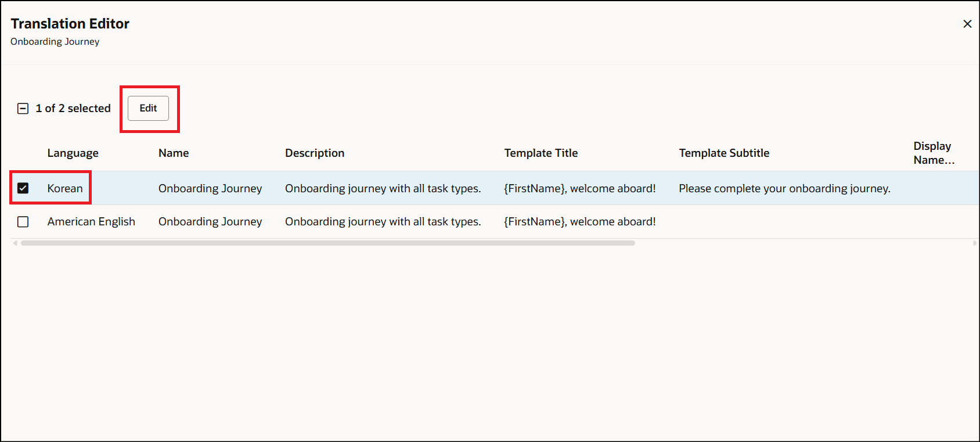Click the right scrollbar arrow
980x442 pixels.
975,243
